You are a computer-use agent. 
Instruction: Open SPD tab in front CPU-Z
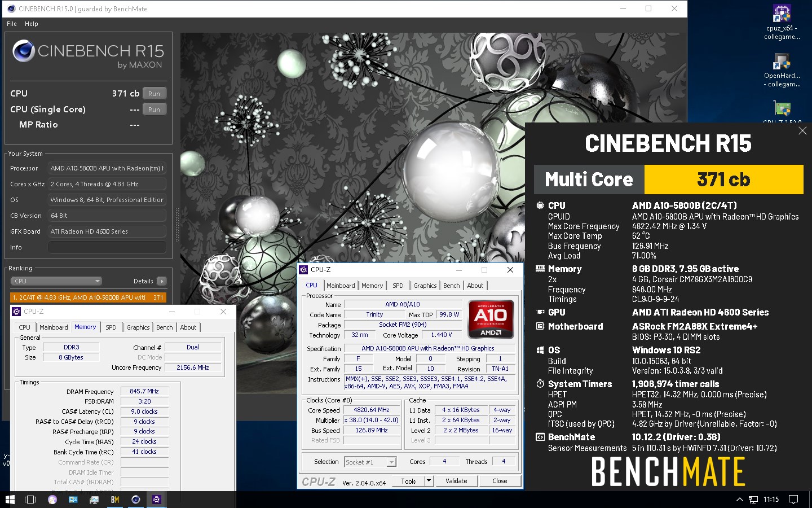(x=398, y=286)
